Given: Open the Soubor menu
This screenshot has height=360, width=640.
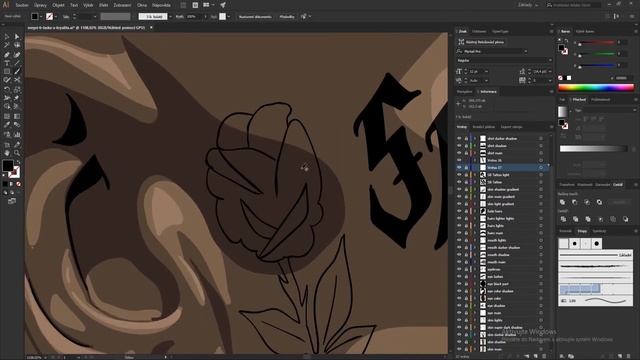Looking at the screenshot, I should (x=22, y=5).
